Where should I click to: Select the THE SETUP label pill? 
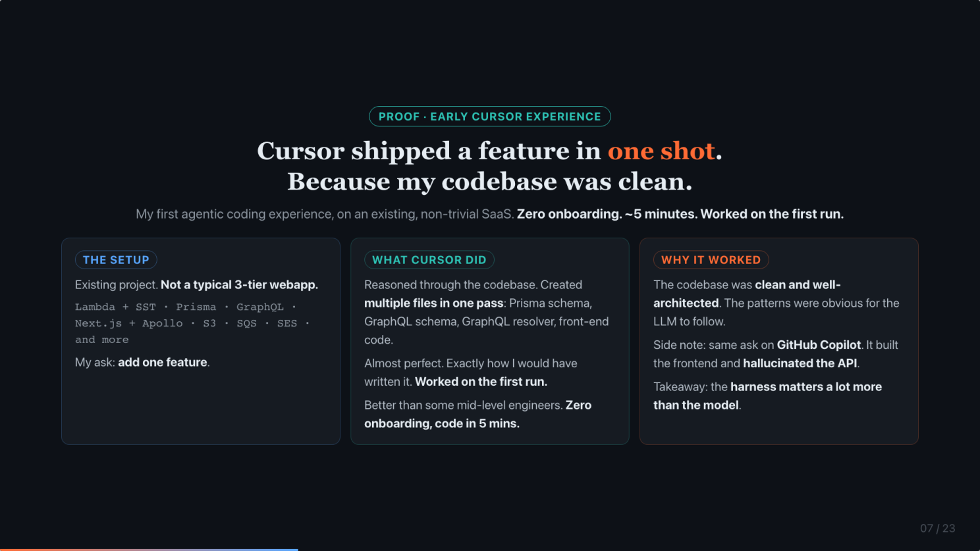[116, 260]
